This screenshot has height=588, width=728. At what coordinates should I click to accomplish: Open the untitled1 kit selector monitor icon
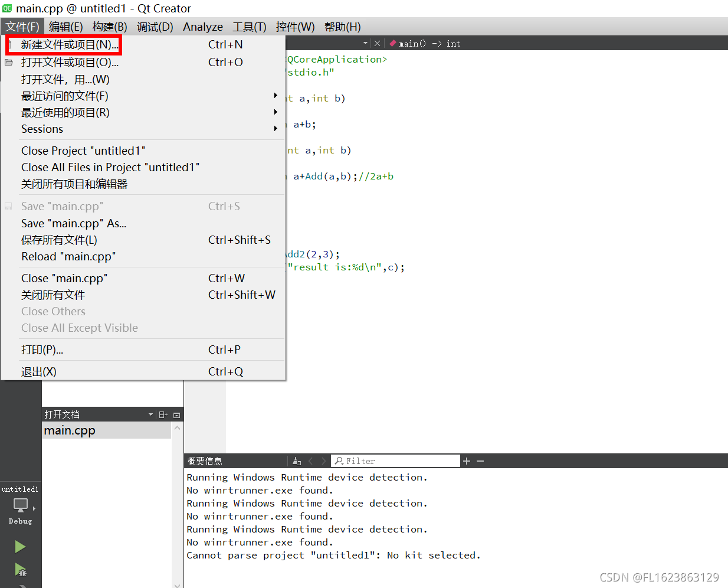[21, 505]
